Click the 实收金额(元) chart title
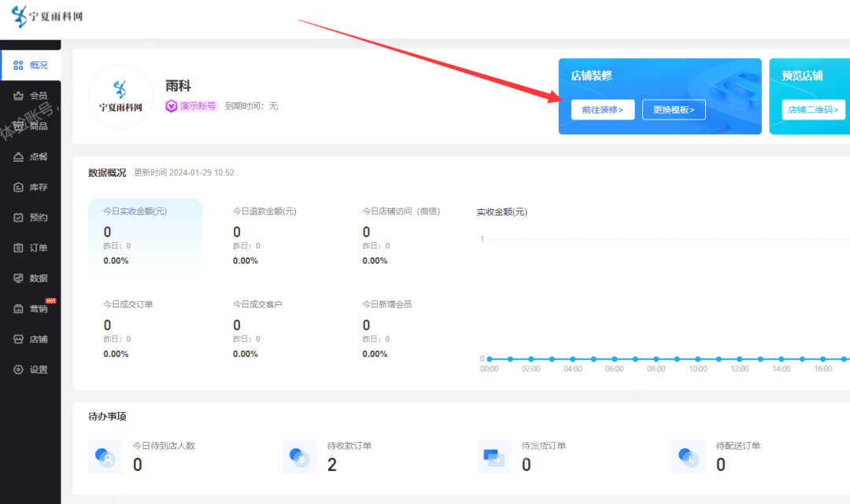Image resolution: width=850 pixels, height=504 pixels. point(502,212)
